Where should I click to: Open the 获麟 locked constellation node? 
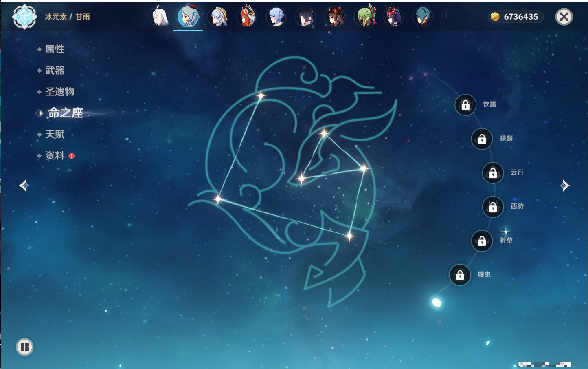pos(482,139)
